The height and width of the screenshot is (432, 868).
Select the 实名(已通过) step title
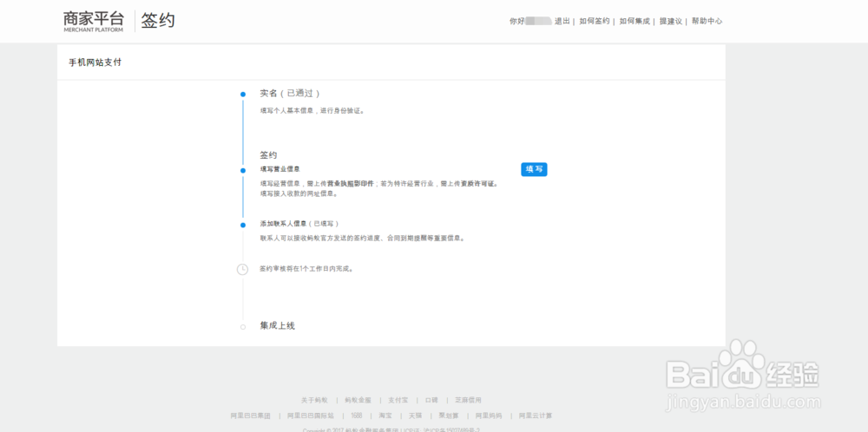click(290, 94)
